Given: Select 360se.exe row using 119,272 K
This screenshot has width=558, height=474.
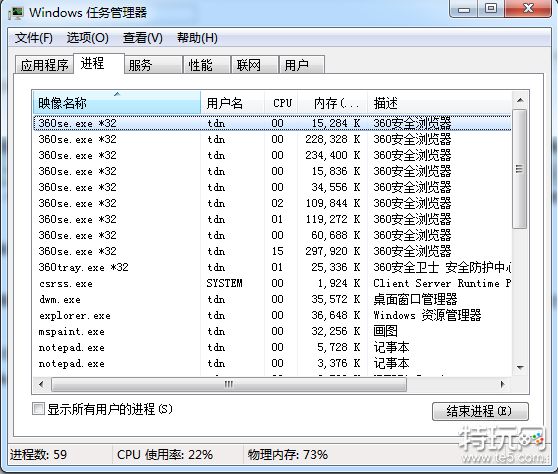Looking at the screenshot, I should tap(272, 219).
